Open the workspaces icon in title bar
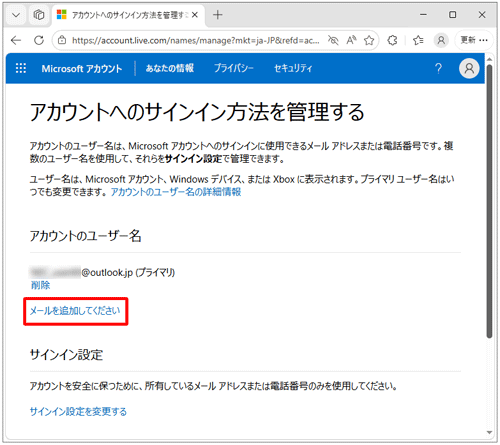 click(x=39, y=15)
